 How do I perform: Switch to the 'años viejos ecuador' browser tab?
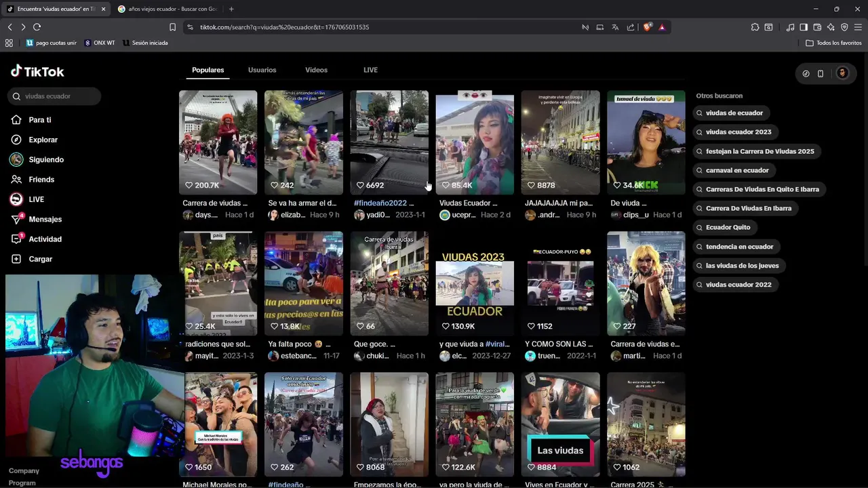coord(167,9)
